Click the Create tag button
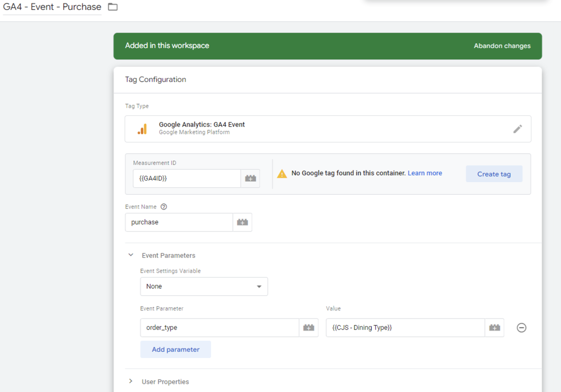 pyautogui.click(x=494, y=174)
